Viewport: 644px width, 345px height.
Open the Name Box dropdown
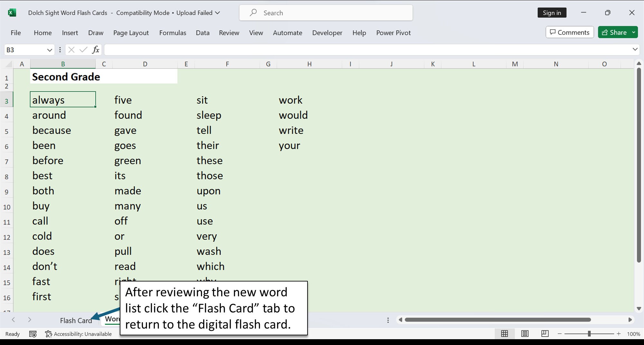[50, 50]
